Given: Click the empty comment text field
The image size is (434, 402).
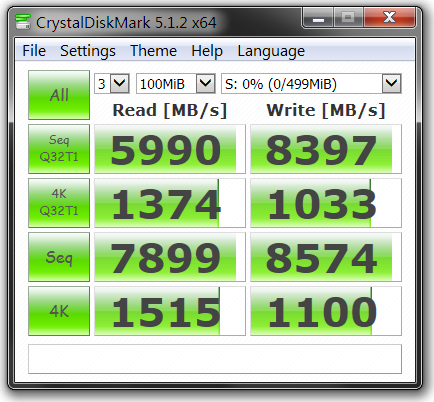Looking at the screenshot, I should (x=215, y=359).
